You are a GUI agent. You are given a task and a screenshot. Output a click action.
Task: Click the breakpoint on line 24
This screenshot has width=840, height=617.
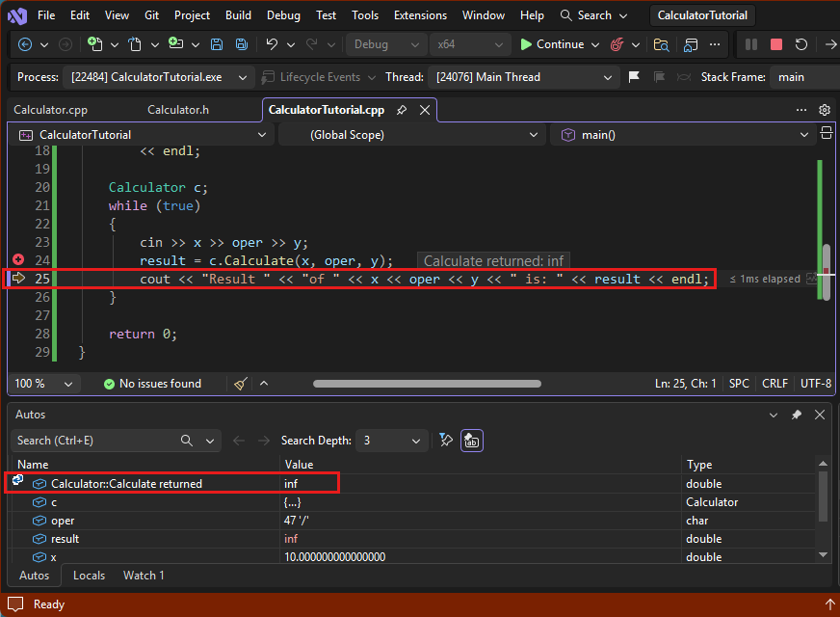click(x=18, y=260)
